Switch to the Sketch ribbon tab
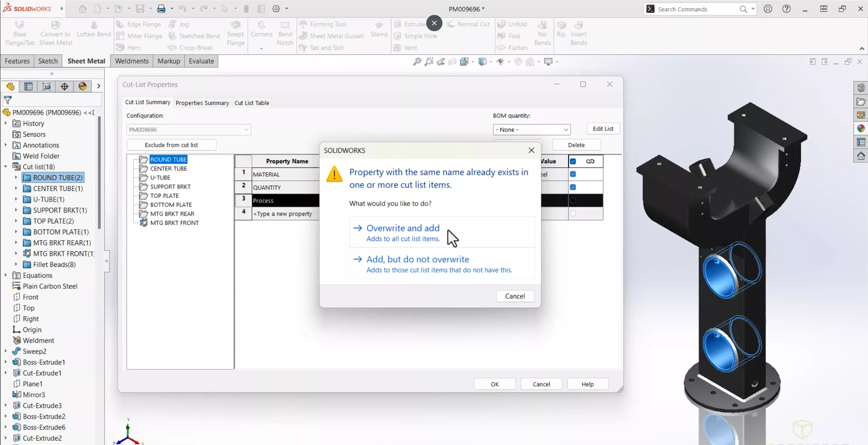Viewport: 868px width, 445px height. [x=48, y=61]
